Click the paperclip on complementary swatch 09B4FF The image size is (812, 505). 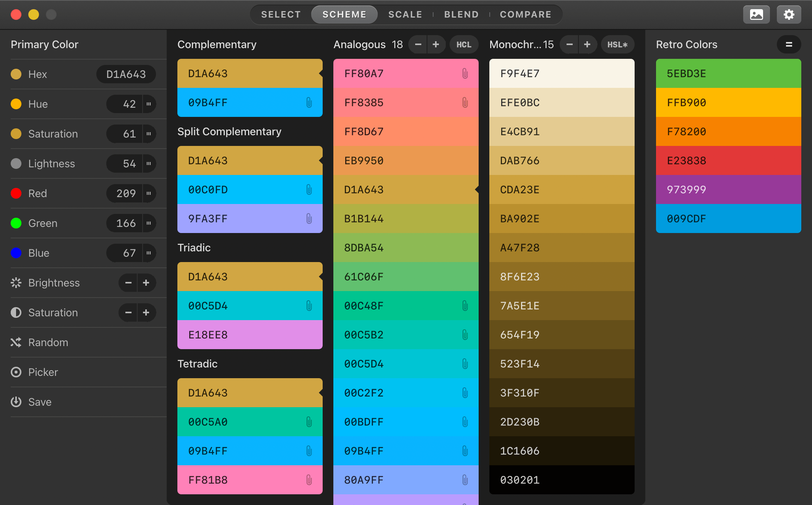pyautogui.click(x=309, y=102)
